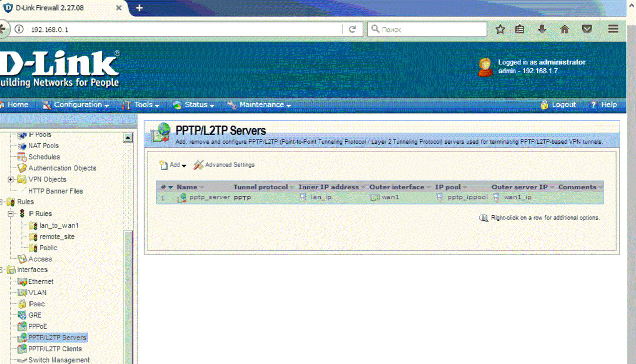Go to the Firefox home page icon

pos(565,29)
